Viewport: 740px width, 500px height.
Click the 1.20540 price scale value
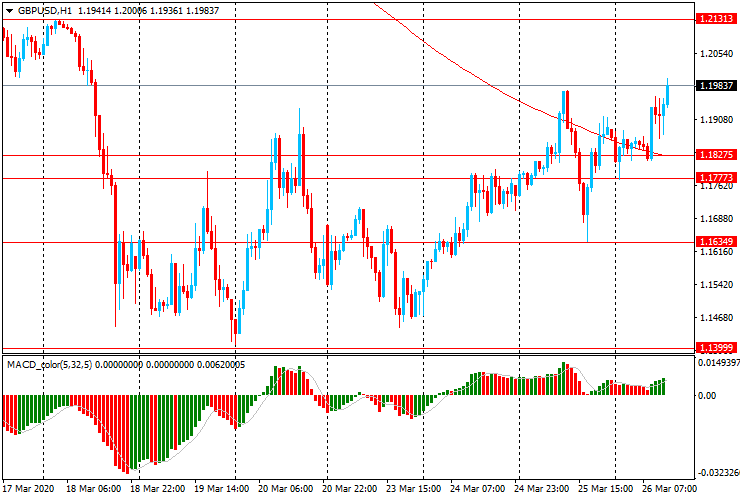716,53
